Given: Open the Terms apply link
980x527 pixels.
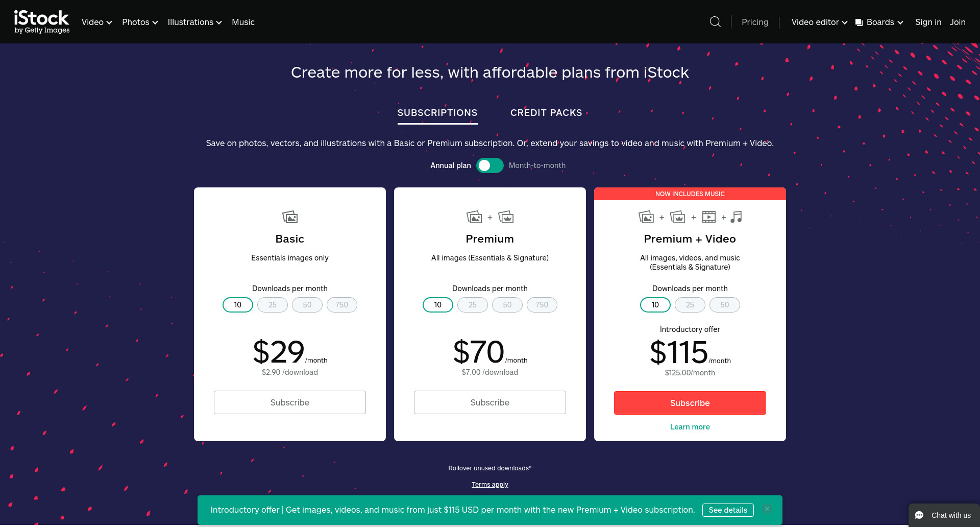Looking at the screenshot, I should coord(490,485).
